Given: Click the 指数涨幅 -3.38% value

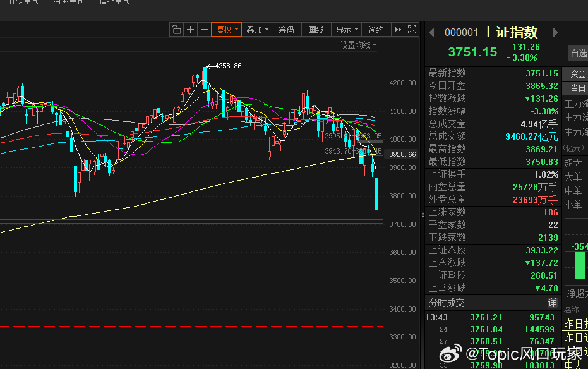Looking at the screenshot, I should pos(544,111).
